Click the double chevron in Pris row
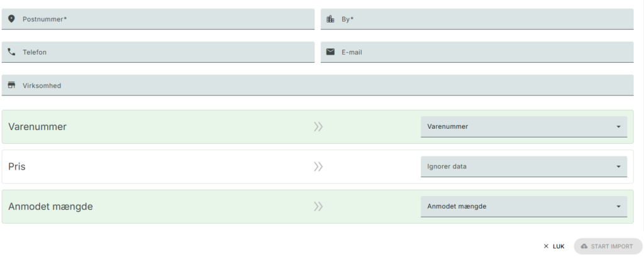The width and height of the screenshot is (644, 257). coord(318,167)
